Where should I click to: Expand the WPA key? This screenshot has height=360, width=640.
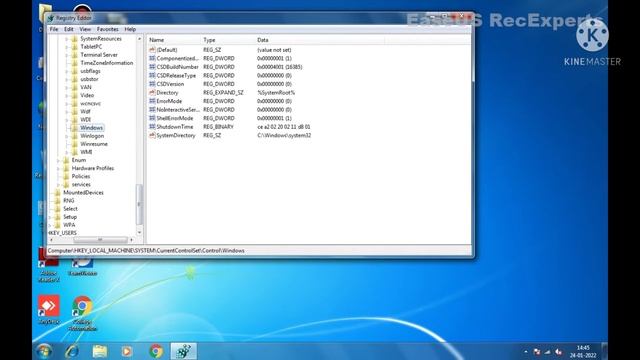[x=50, y=225]
